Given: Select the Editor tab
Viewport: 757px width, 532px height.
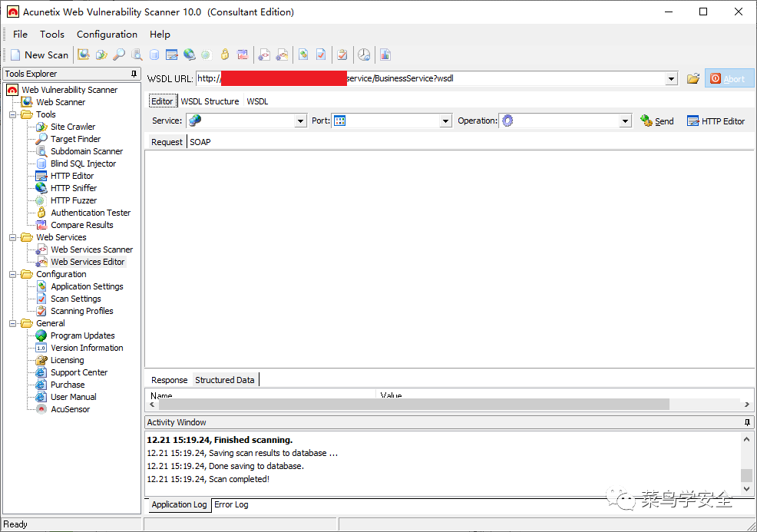Looking at the screenshot, I should (162, 101).
